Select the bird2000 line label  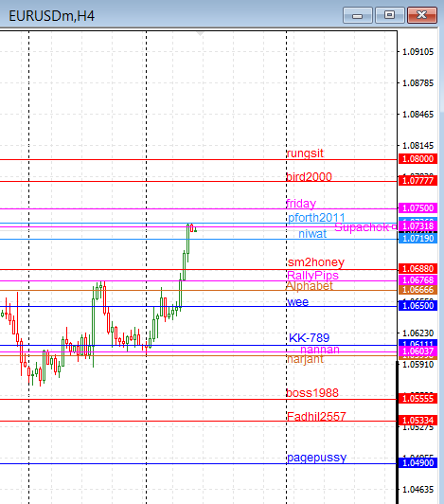point(309,177)
